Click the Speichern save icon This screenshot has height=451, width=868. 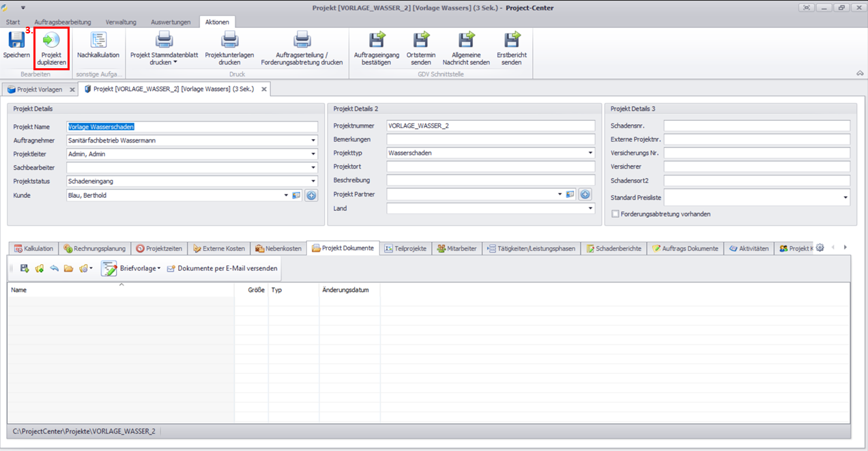coord(16,41)
